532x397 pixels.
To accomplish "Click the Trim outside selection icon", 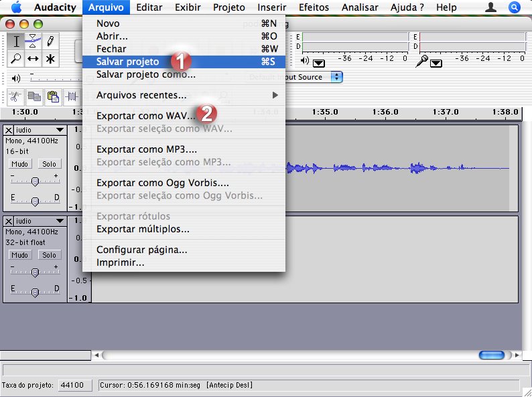I will tap(72, 97).
